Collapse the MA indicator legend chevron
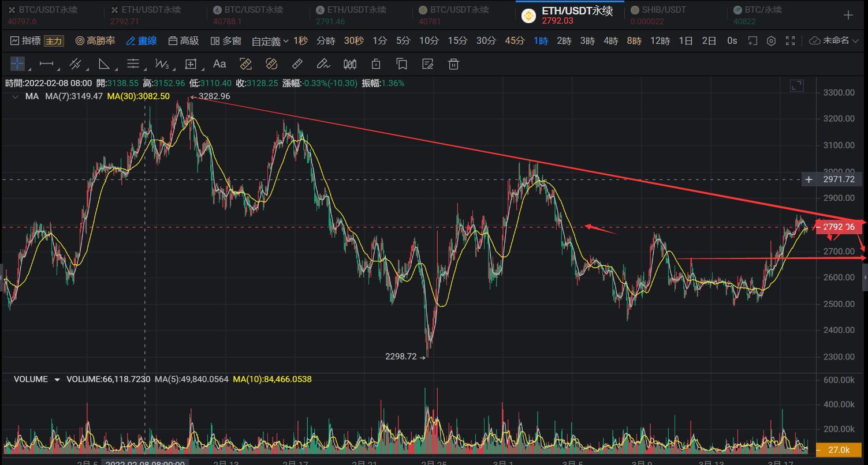The width and height of the screenshot is (868, 465). (x=14, y=96)
